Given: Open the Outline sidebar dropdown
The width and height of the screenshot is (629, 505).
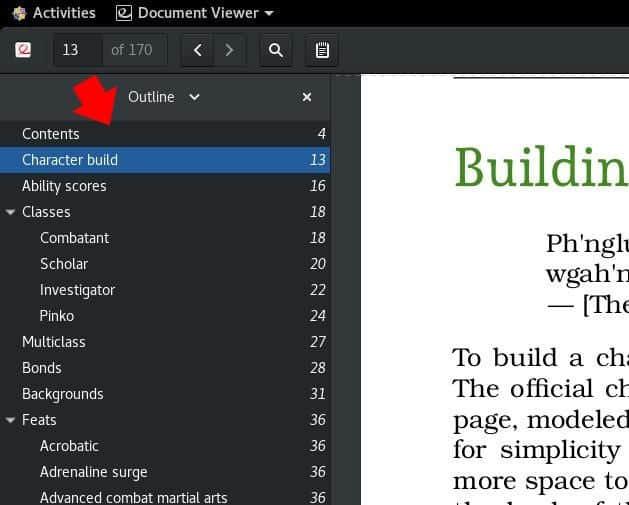Looking at the screenshot, I should (164, 97).
